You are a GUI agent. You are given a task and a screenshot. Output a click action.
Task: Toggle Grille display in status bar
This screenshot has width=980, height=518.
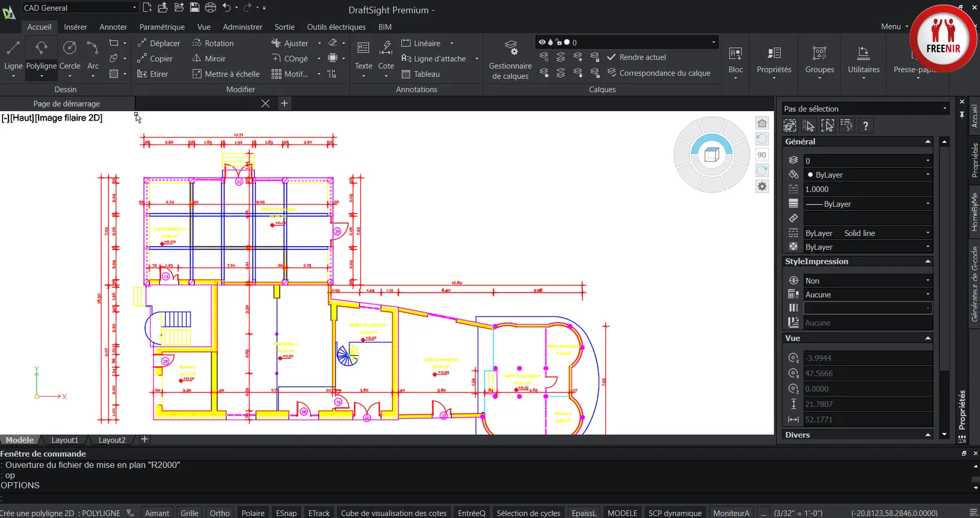189,513
